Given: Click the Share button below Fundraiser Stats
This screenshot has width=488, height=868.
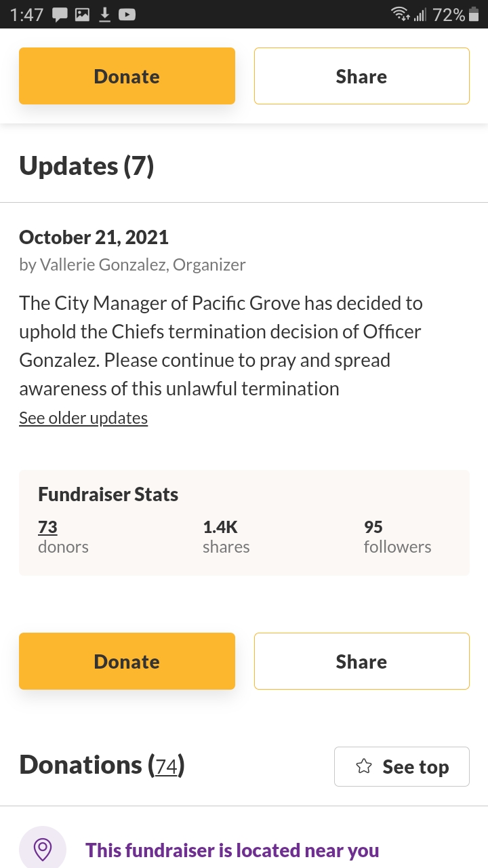Looking at the screenshot, I should click(361, 661).
